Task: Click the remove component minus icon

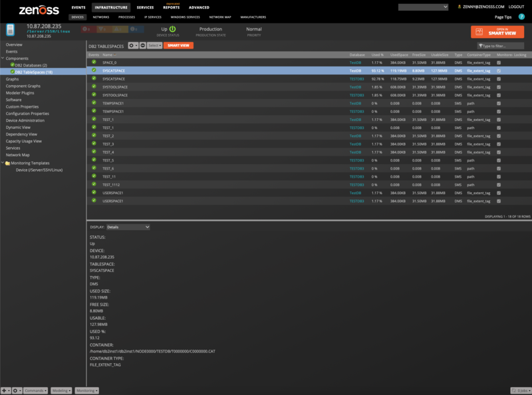Action: 143,45
